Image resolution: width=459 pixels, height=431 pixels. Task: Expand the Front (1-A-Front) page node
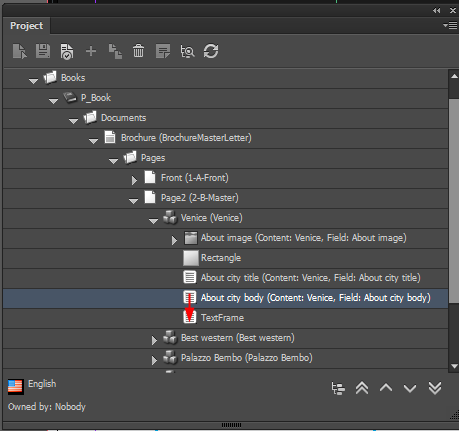pos(134,180)
